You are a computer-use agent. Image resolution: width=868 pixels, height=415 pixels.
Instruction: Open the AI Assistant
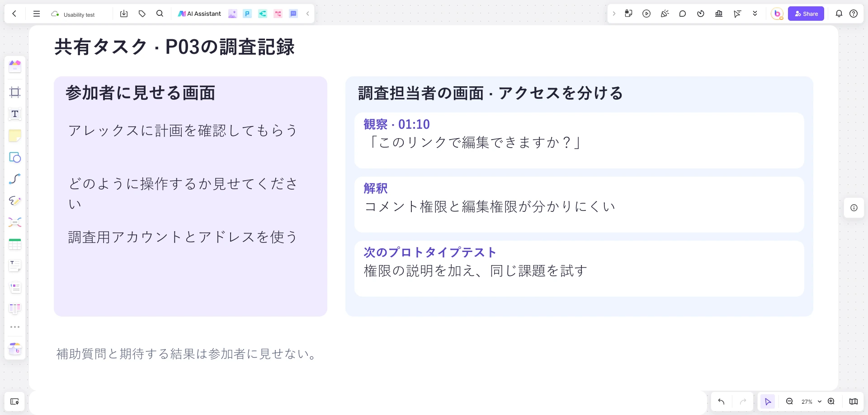199,14
